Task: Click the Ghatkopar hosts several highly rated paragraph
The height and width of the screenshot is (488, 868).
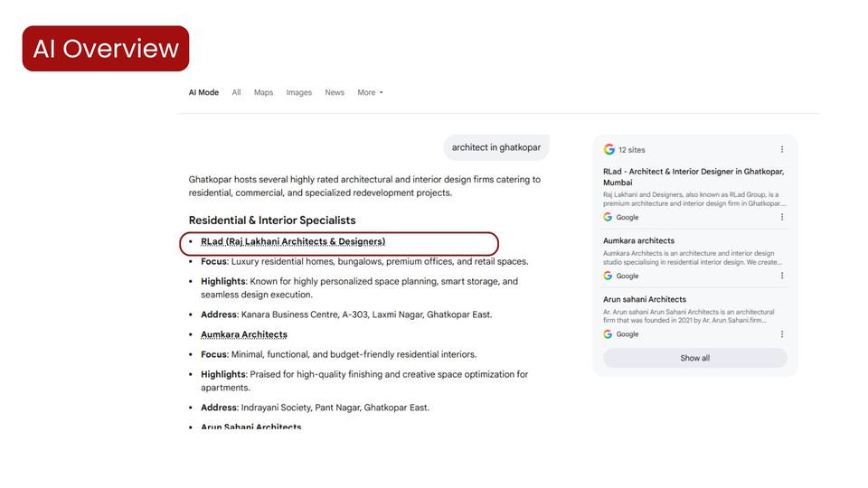Action: [x=364, y=186]
